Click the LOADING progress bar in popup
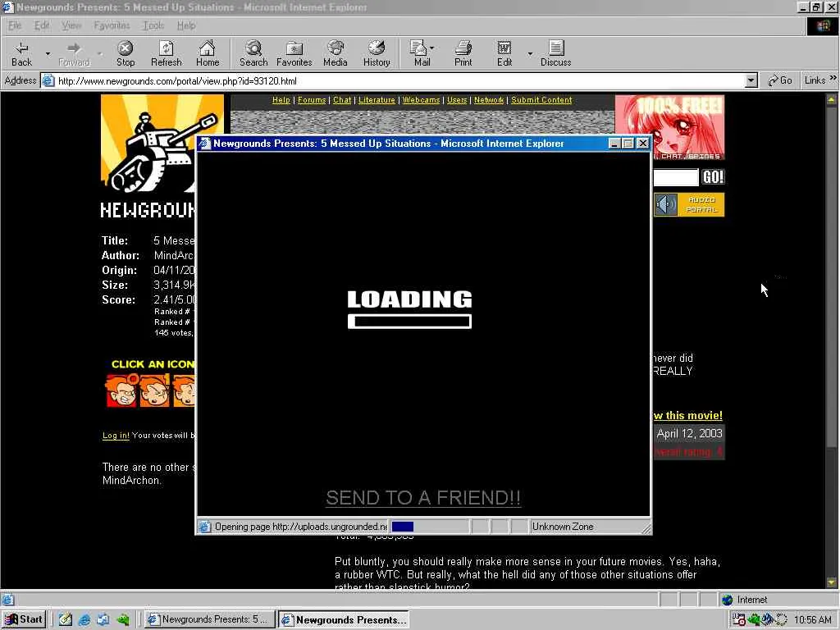 410,322
